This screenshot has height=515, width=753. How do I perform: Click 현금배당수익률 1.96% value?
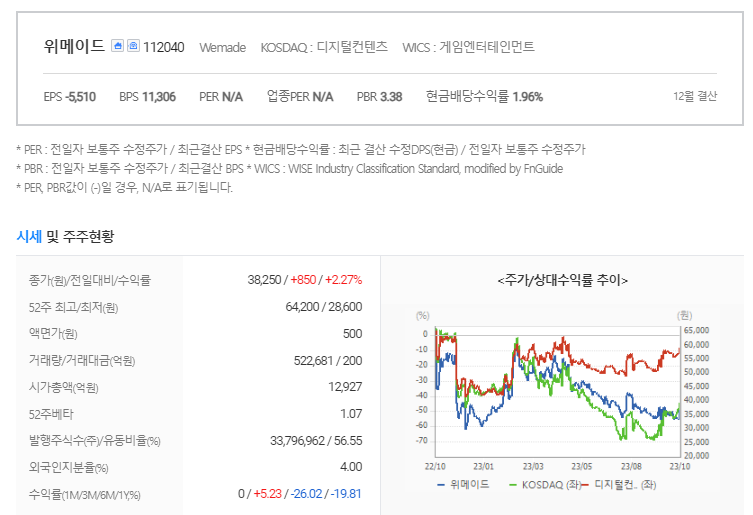pos(484,97)
